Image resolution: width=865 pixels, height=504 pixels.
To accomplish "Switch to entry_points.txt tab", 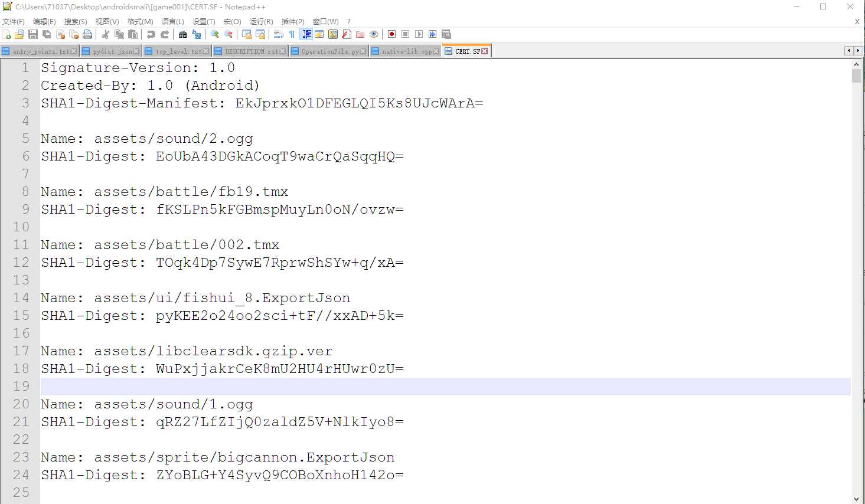I will [39, 51].
